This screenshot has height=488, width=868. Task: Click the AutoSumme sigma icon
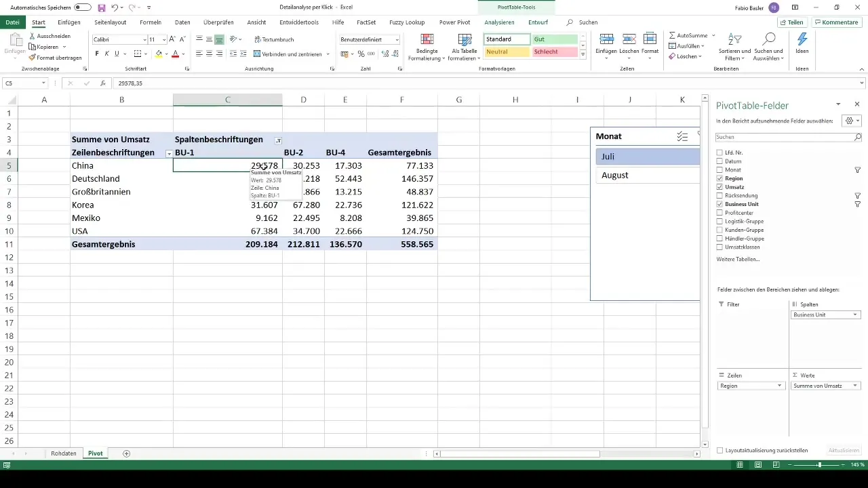click(x=672, y=35)
